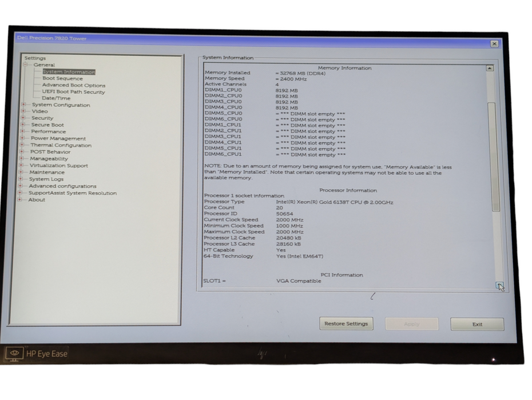The image size is (532, 400).
Task: Open Date/Time settings
Action: pos(56,98)
